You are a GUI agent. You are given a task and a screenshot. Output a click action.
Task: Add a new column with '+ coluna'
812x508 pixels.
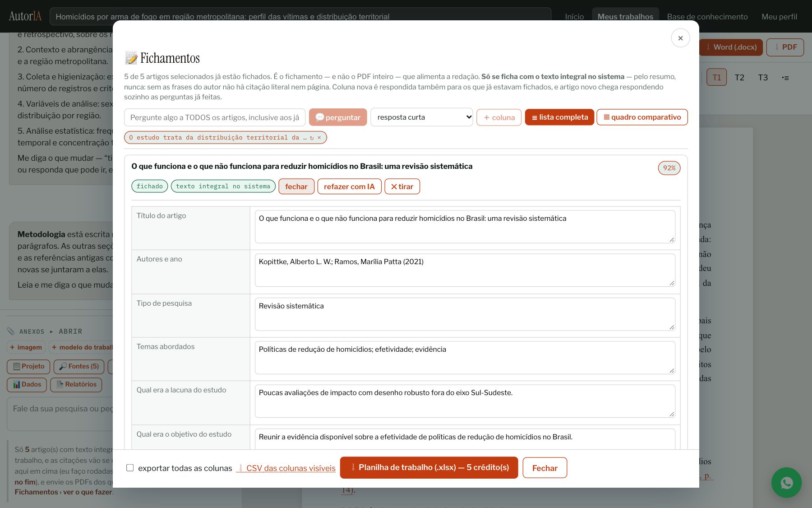coord(499,117)
